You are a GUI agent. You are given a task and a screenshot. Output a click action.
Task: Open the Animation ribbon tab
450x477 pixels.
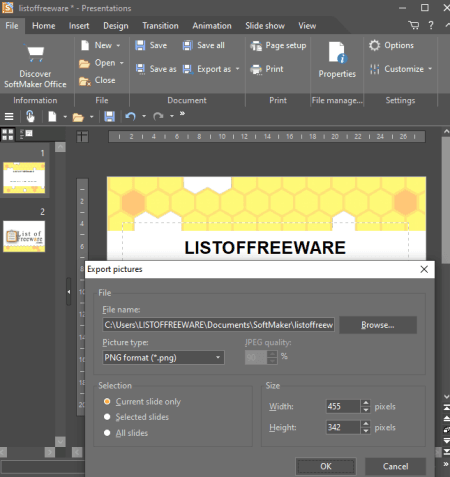point(212,26)
